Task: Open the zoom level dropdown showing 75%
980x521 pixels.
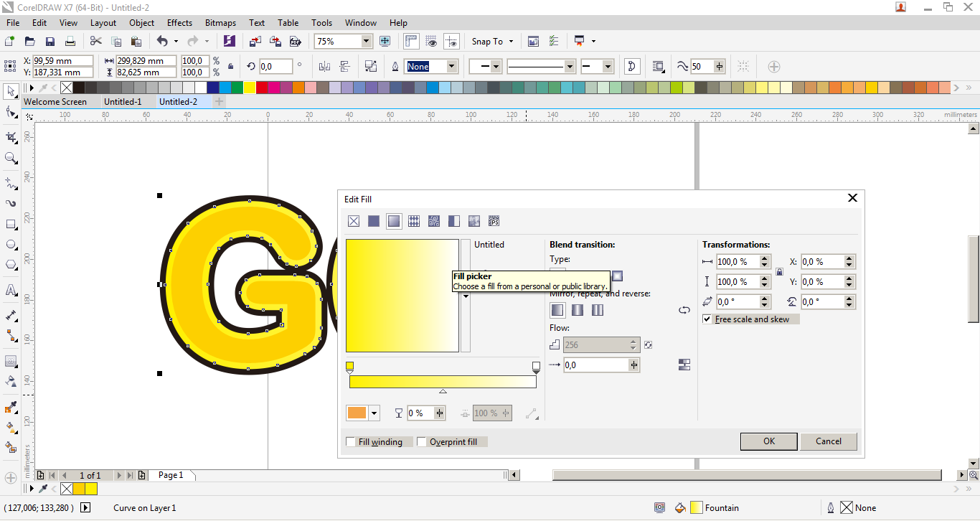Action: [365, 41]
